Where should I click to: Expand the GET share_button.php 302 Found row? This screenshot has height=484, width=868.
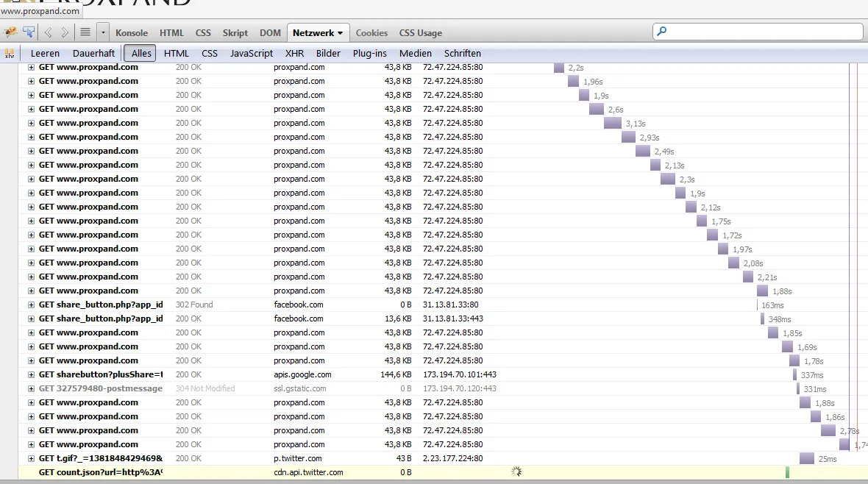pos(32,305)
